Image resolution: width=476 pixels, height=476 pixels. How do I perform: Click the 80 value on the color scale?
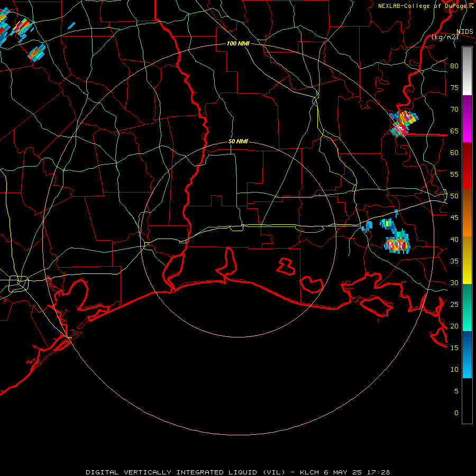pos(454,66)
